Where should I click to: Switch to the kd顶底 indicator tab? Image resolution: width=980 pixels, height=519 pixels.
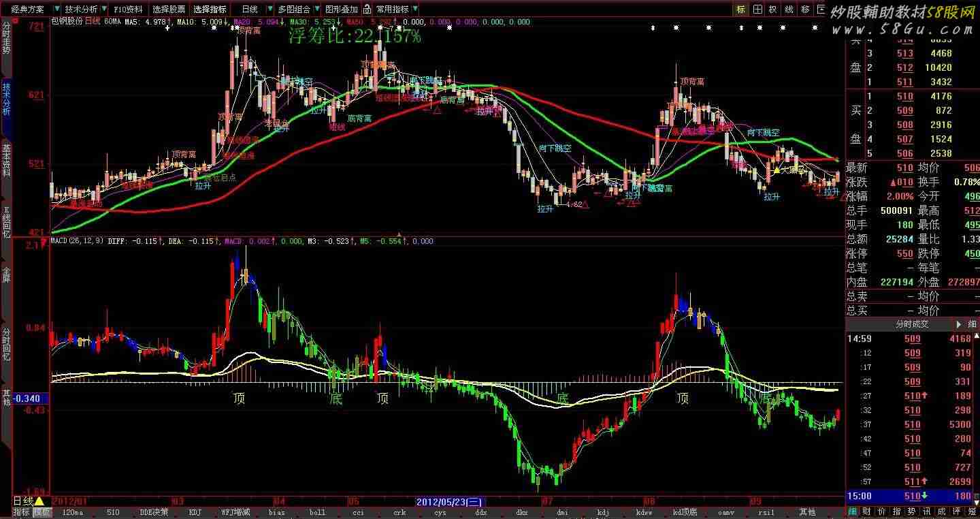tap(685, 512)
